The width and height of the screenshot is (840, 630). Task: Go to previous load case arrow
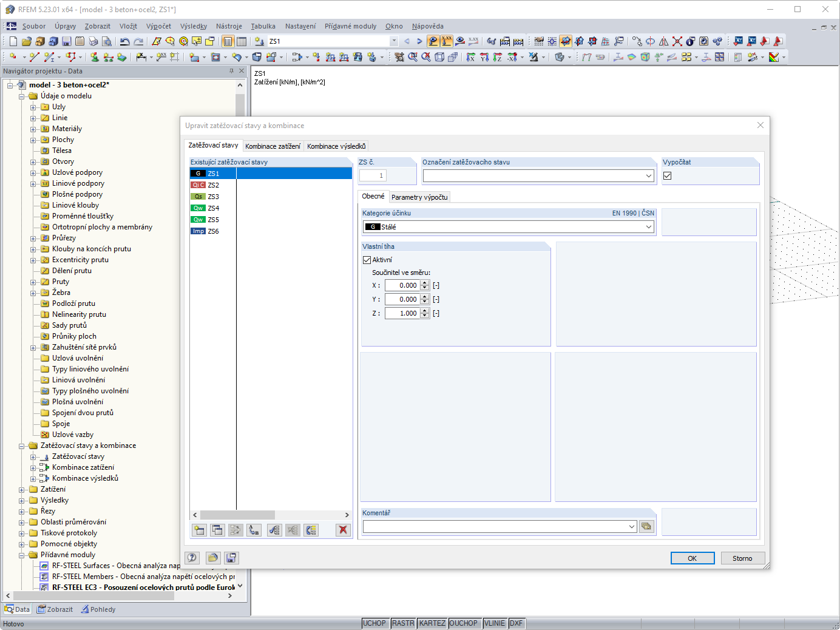click(407, 41)
